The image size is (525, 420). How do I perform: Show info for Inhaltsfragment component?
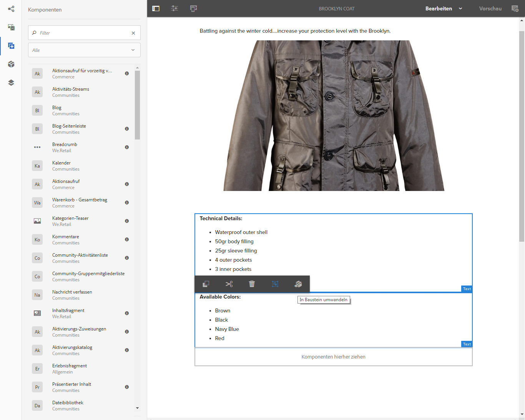pyautogui.click(x=127, y=313)
